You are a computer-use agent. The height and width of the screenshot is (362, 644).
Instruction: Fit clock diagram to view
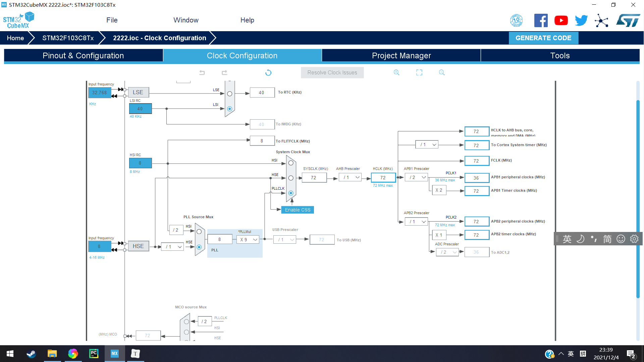click(x=419, y=72)
